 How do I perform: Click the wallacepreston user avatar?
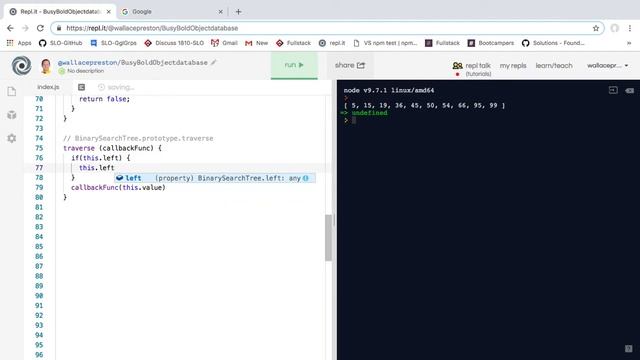click(x=46, y=66)
